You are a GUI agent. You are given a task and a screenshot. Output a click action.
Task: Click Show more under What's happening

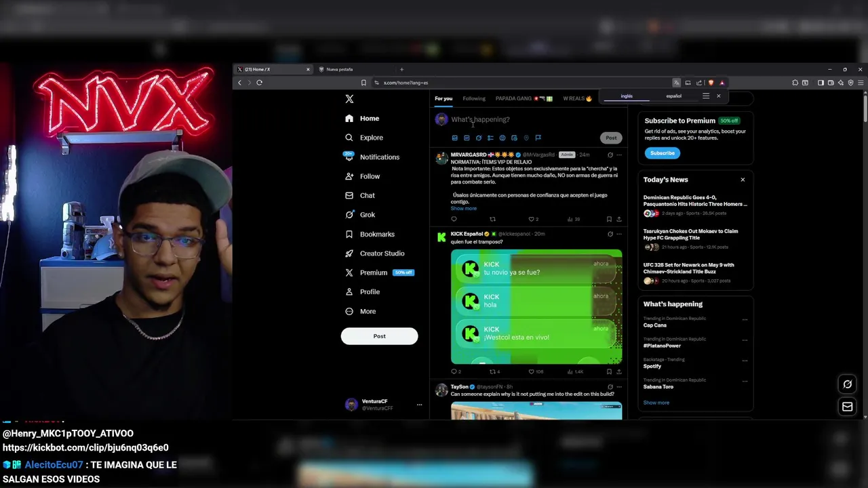click(656, 403)
